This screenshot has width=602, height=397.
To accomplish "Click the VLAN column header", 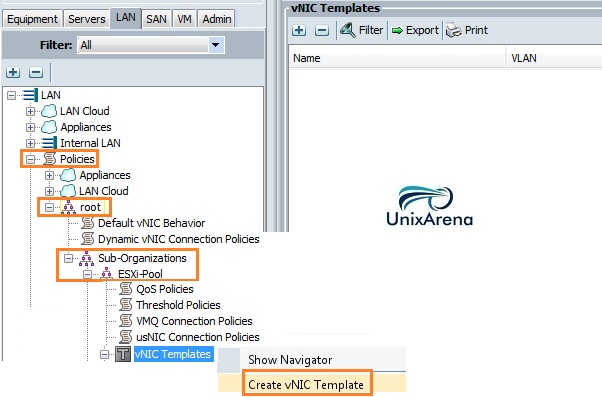I will click(x=554, y=58).
